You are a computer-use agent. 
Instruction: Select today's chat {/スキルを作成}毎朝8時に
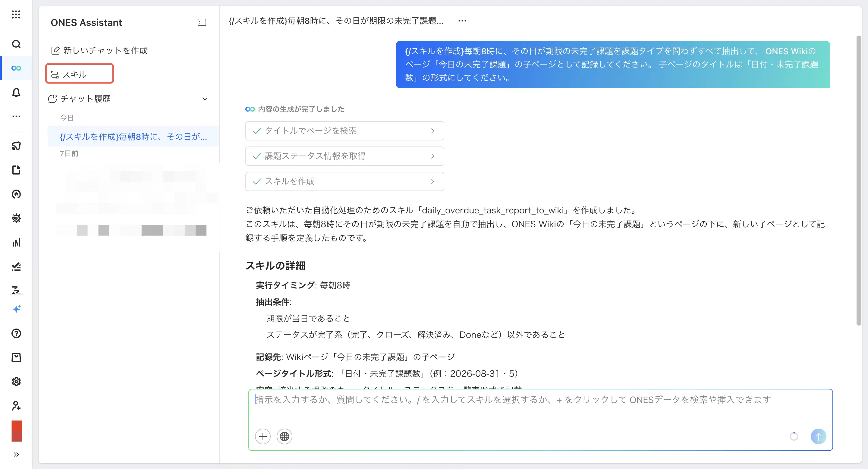pyautogui.click(x=133, y=137)
